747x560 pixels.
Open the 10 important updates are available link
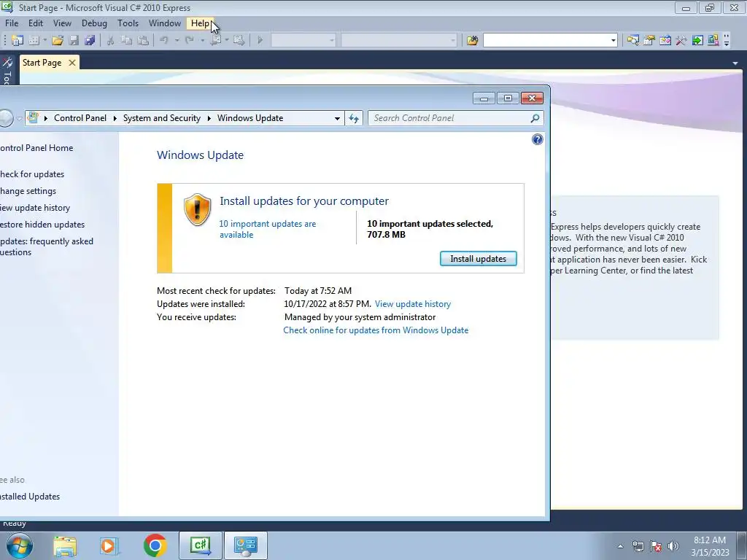(267, 229)
